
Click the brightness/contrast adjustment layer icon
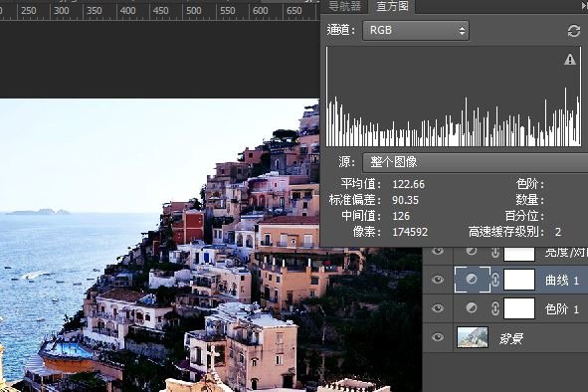point(472,252)
